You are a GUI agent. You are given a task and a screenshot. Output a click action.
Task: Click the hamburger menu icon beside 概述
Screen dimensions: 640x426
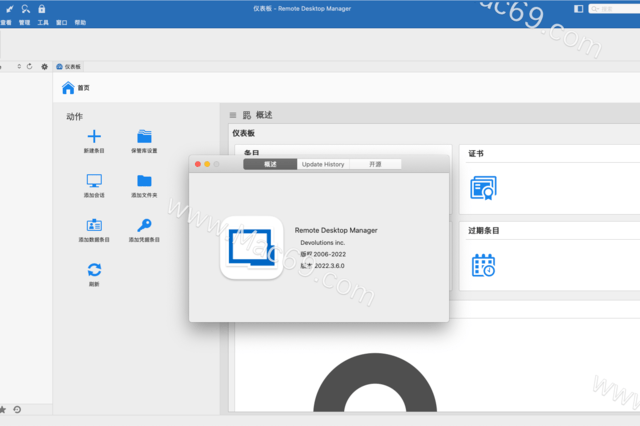(x=233, y=115)
